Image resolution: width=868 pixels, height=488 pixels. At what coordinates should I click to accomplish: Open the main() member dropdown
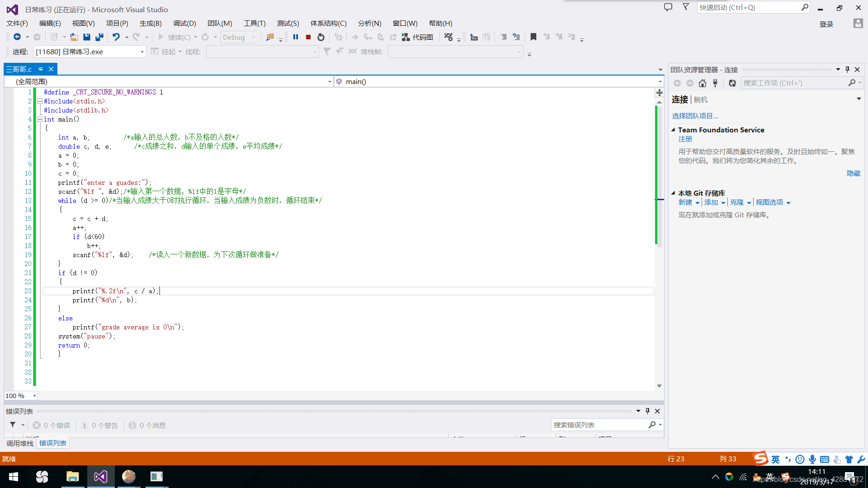499,82
